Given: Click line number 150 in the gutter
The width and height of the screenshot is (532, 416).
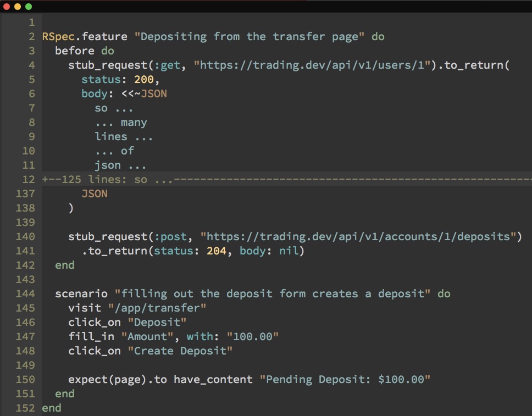Looking at the screenshot, I should tap(25, 379).
